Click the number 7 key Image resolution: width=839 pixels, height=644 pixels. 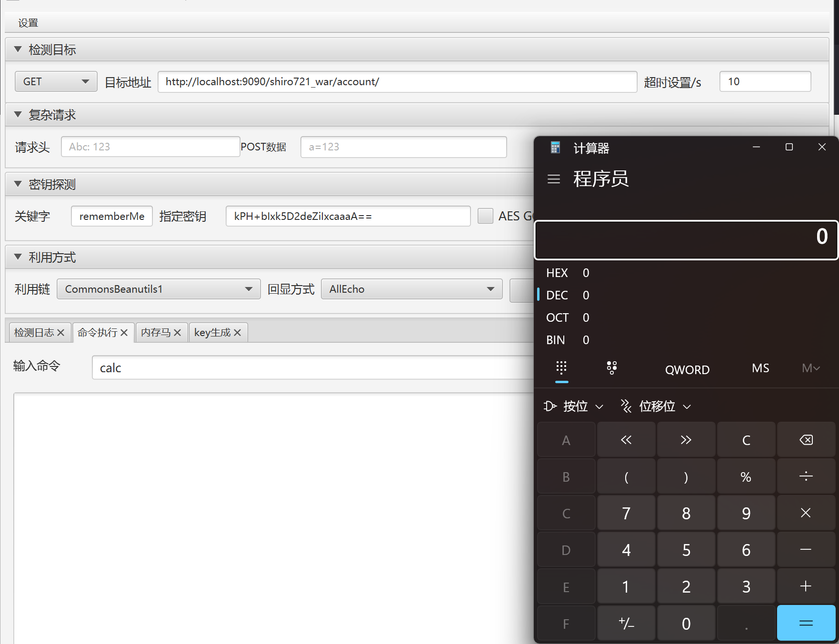[x=626, y=513]
